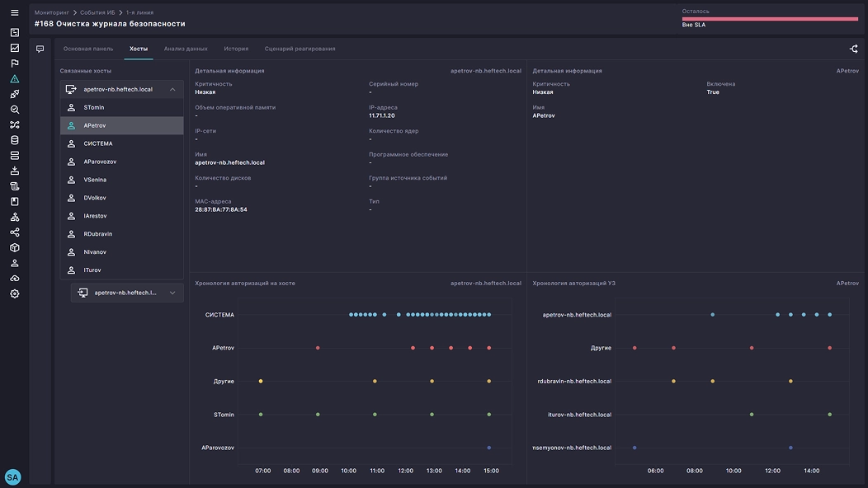868x488 pixels.
Task: Open the SA user avatar
Action: tap(12, 476)
